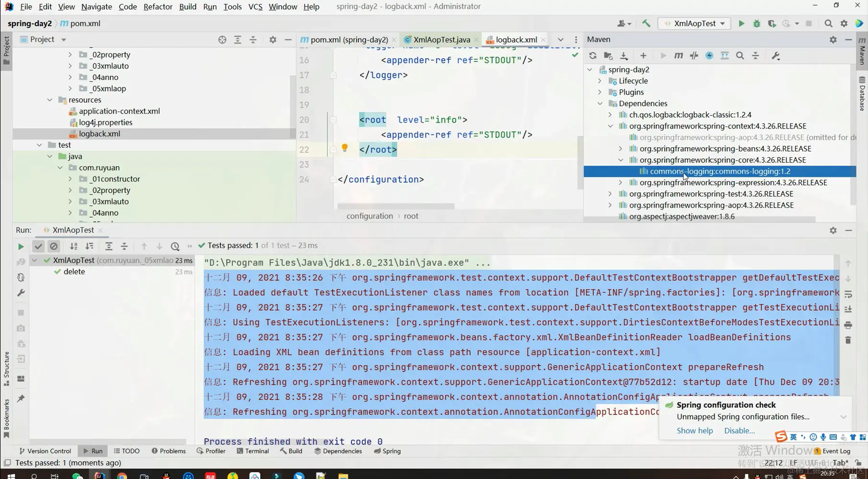Pin the Run tab with pin icon
The image size is (868, 479).
tap(21, 398)
